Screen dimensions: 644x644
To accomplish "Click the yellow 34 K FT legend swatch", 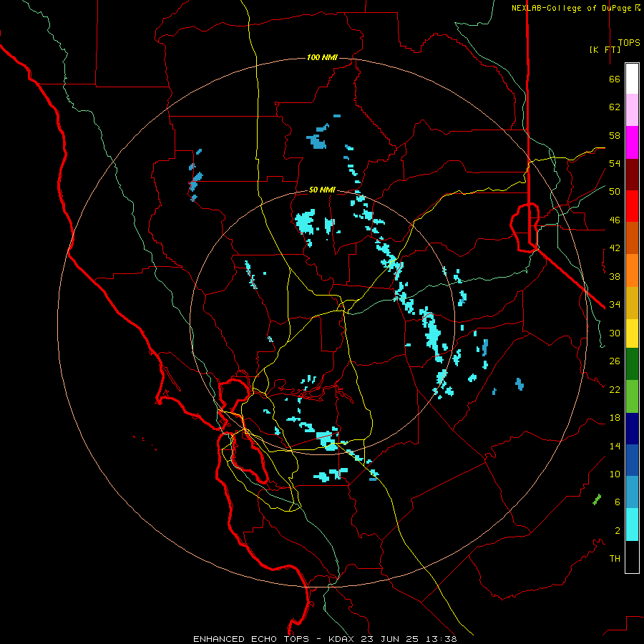I will coord(632,333).
